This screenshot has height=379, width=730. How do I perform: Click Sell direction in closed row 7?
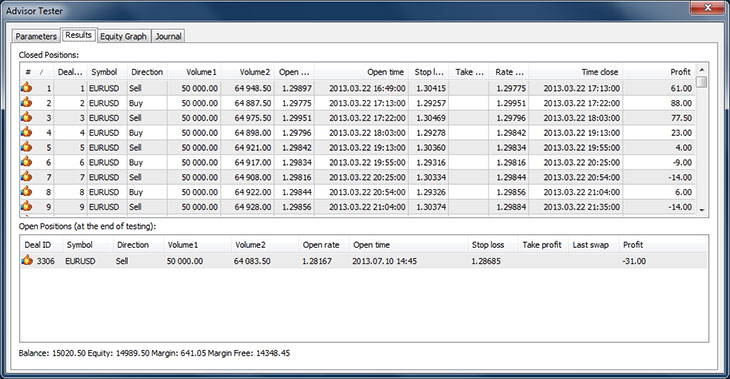135,177
